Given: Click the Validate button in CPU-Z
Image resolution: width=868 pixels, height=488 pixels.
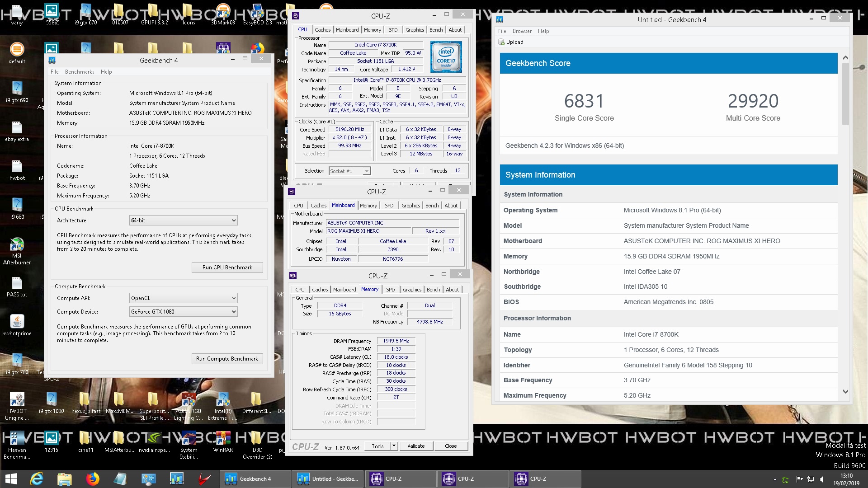Looking at the screenshot, I should (416, 446).
